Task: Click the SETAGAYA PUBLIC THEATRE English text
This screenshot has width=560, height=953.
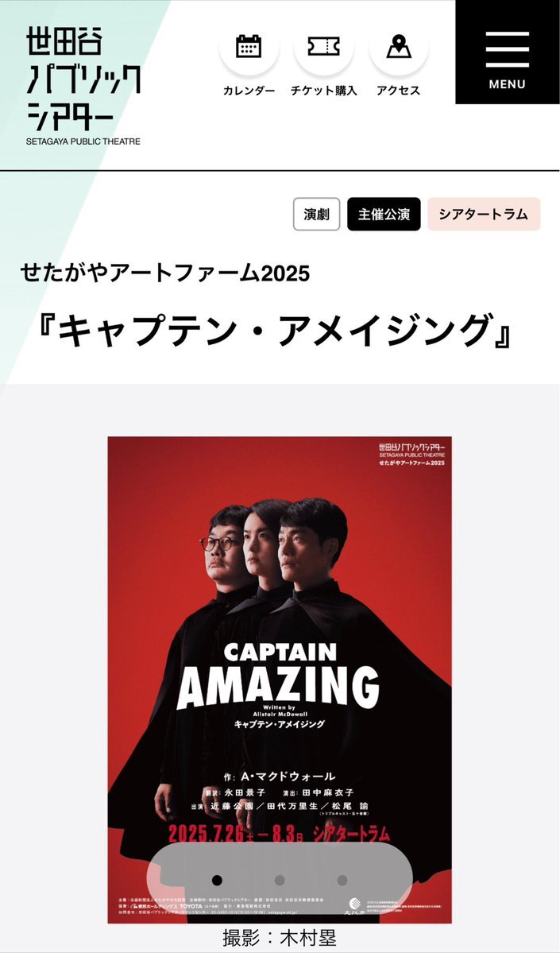Action: (83, 141)
